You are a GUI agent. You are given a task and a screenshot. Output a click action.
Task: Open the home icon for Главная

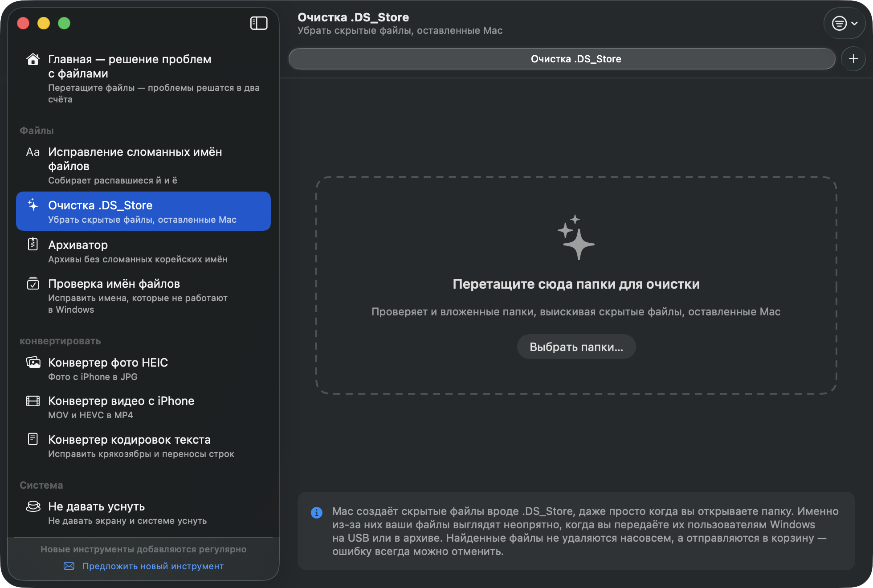click(x=33, y=59)
